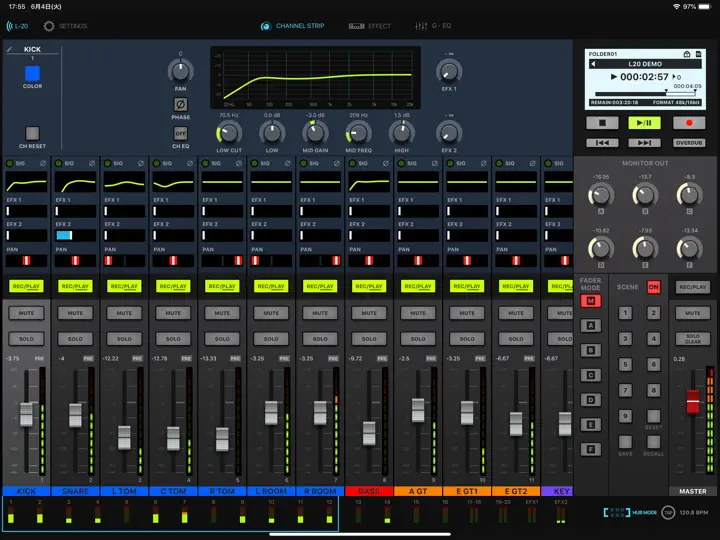Click scene RECALL button
The width and height of the screenshot is (720, 540).
pyautogui.click(x=653, y=442)
